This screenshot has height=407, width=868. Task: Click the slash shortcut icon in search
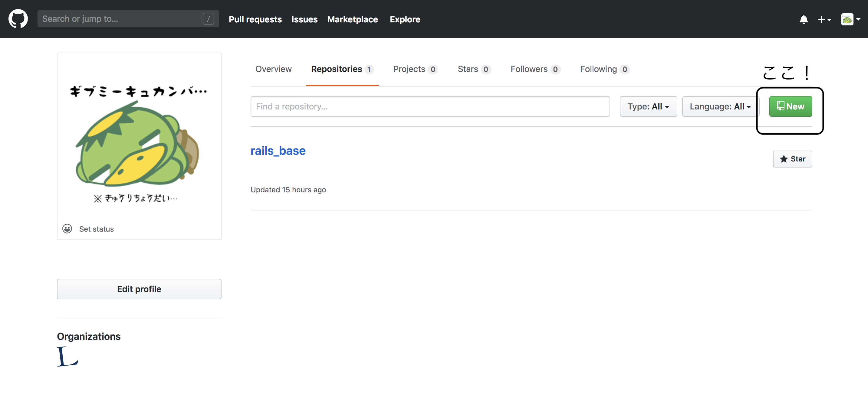click(x=208, y=19)
